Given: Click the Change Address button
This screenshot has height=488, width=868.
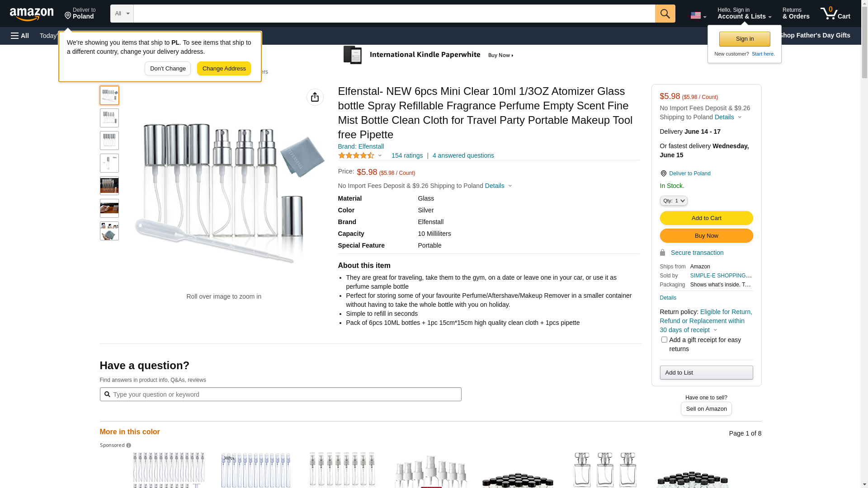Looking at the screenshot, I should 224,69.
